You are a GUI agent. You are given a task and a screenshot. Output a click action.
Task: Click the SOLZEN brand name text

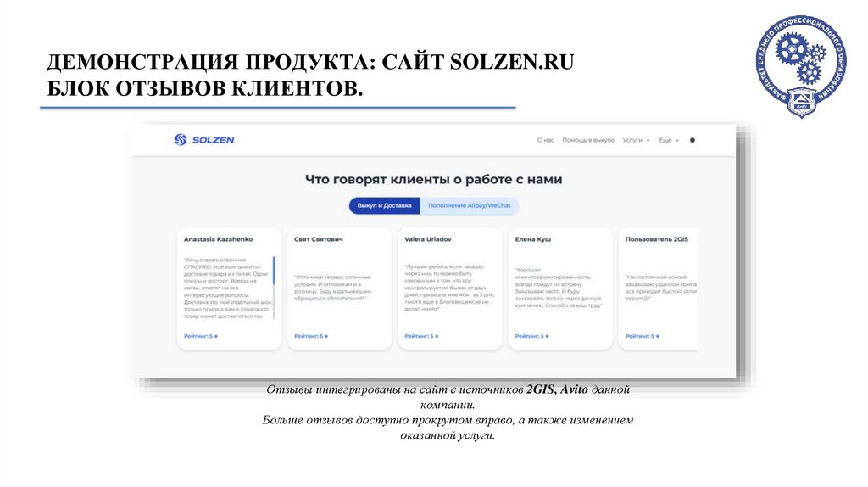[x=213, y=140]
